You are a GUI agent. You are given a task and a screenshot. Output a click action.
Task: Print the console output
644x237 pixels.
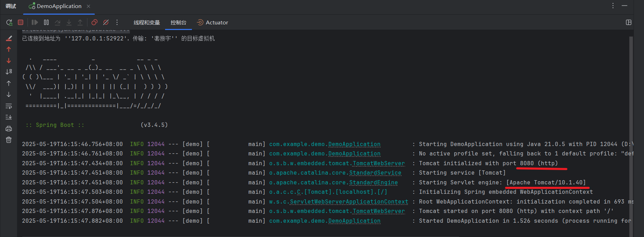9,129
